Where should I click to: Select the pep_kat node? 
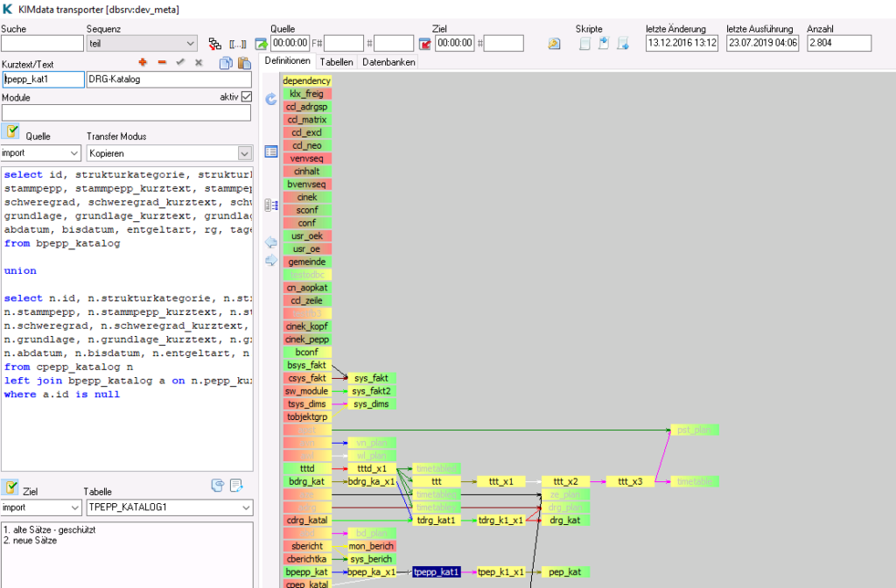pyautogui.click(x=565, y=571)
